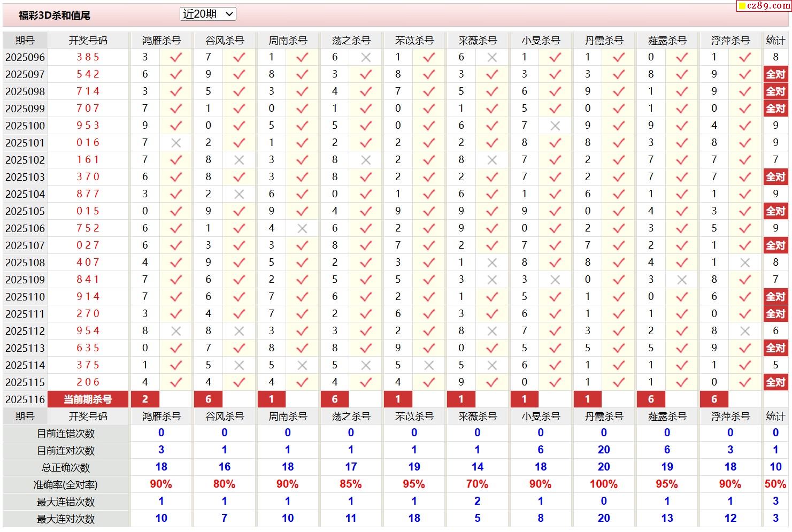Click 谷风 cross mark in row 2025104
This screenshot has height=532, width=792.
click(x=239, y=194)
